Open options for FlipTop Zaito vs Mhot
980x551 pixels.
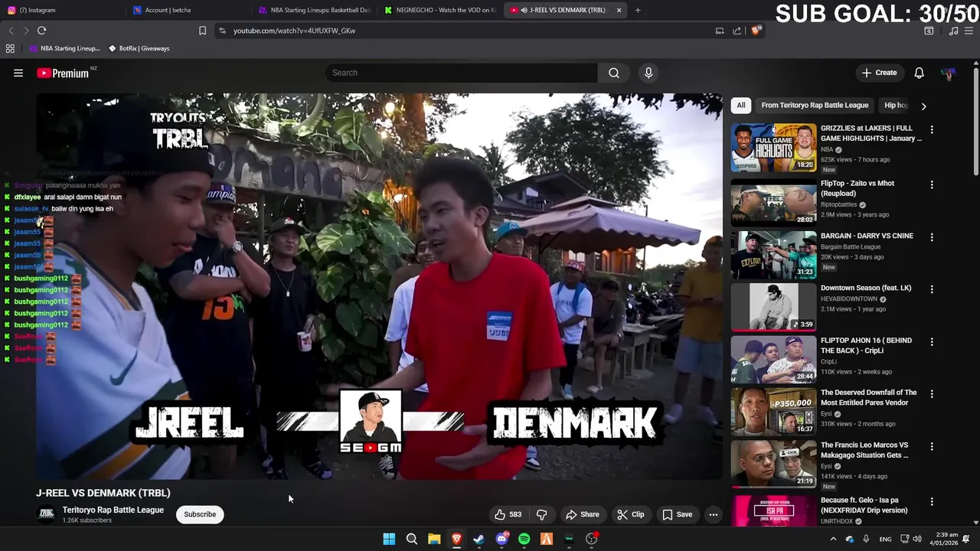point(932,184)
